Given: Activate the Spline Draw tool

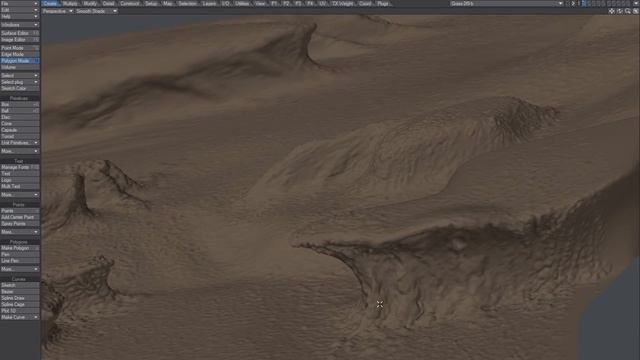Looking at the screenshot, I should point(20,298).
